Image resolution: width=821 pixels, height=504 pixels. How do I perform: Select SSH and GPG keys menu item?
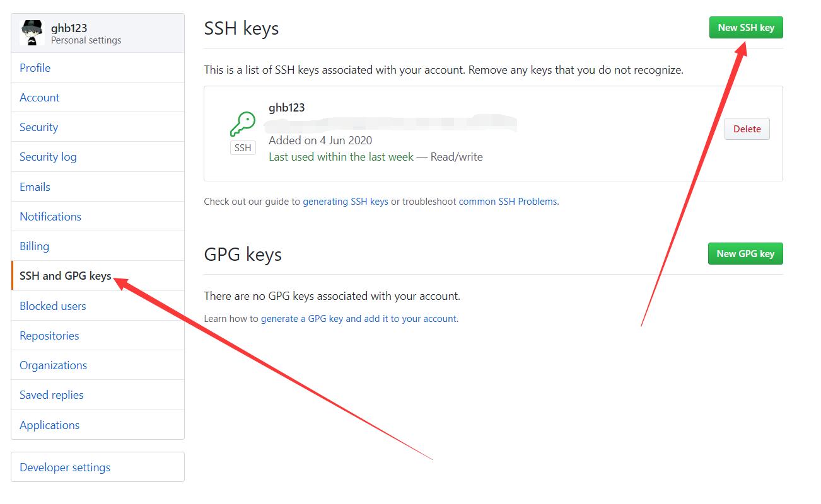point(65,276)
